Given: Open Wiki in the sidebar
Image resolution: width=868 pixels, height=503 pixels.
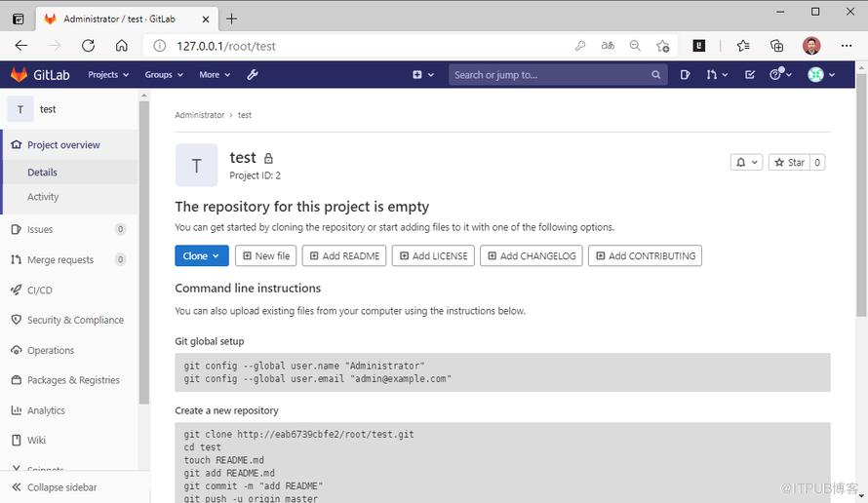Looking at the screenshot, I should click(68, 441).
